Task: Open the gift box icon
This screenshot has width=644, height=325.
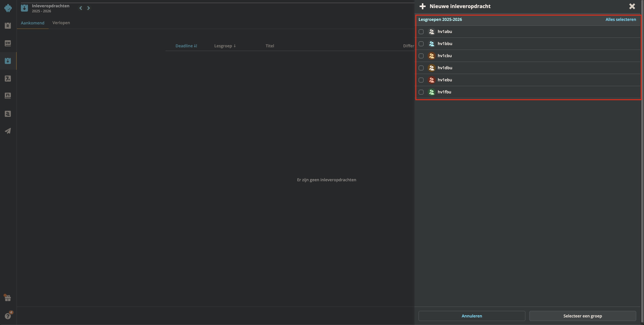Action: click(8, 298)
